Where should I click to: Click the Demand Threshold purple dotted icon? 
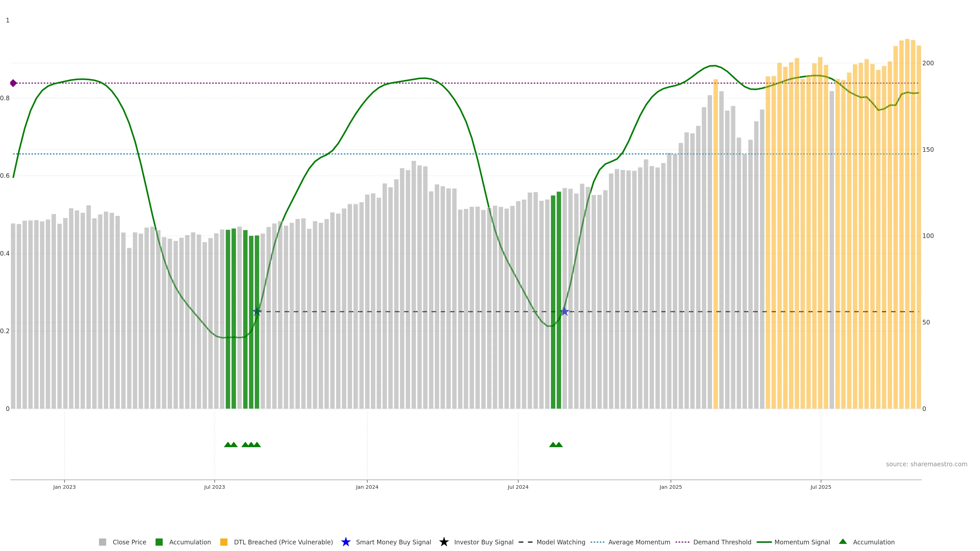point(682,542)
